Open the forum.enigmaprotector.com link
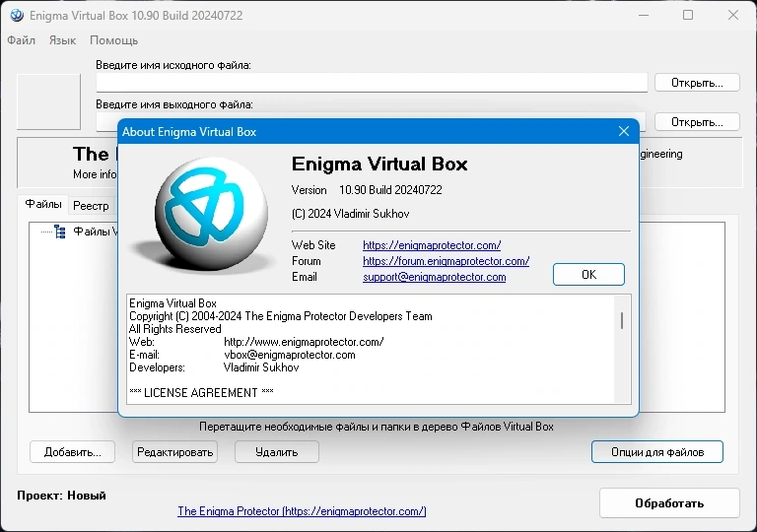Viewport: 757px width, 532px height. pos(446,261)
